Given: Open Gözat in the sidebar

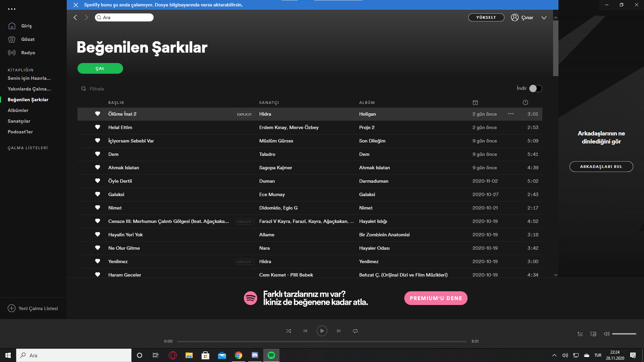Looking at the screenshot, I should pos(28,39).
